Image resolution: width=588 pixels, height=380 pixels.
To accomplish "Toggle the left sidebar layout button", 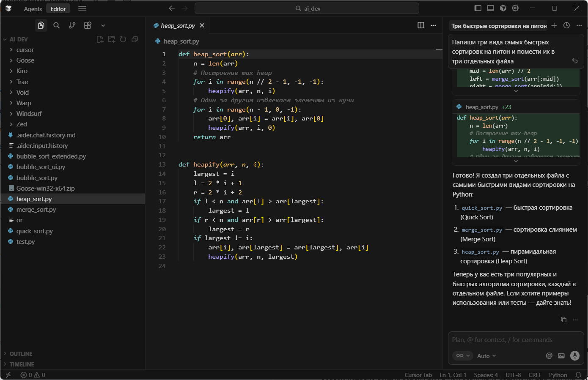I will (478, 8).
